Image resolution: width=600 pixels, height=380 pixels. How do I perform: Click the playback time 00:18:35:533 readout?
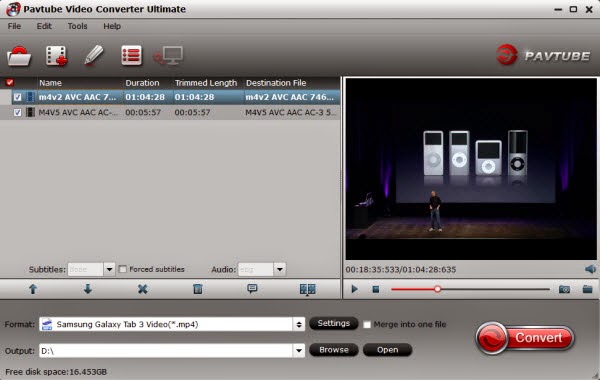click(x=401, y=269)
